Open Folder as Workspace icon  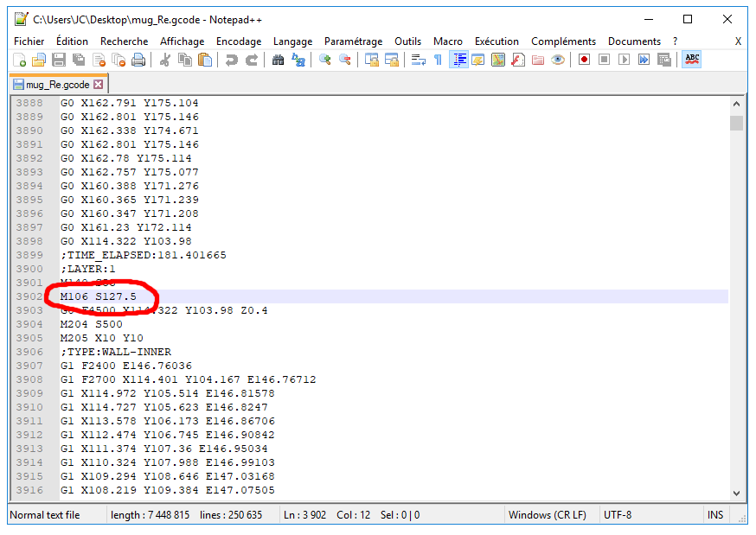pyautogui.click(x=538, y=60)
